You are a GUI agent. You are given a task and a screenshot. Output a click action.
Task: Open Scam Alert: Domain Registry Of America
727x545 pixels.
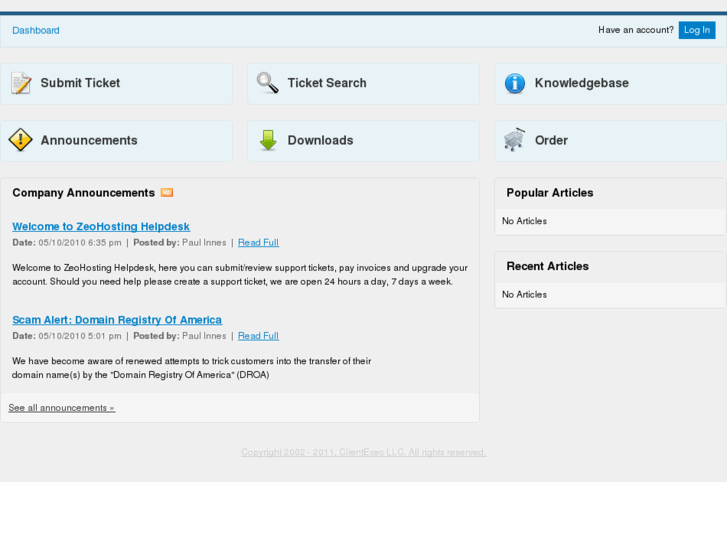(x=117, y=320)
